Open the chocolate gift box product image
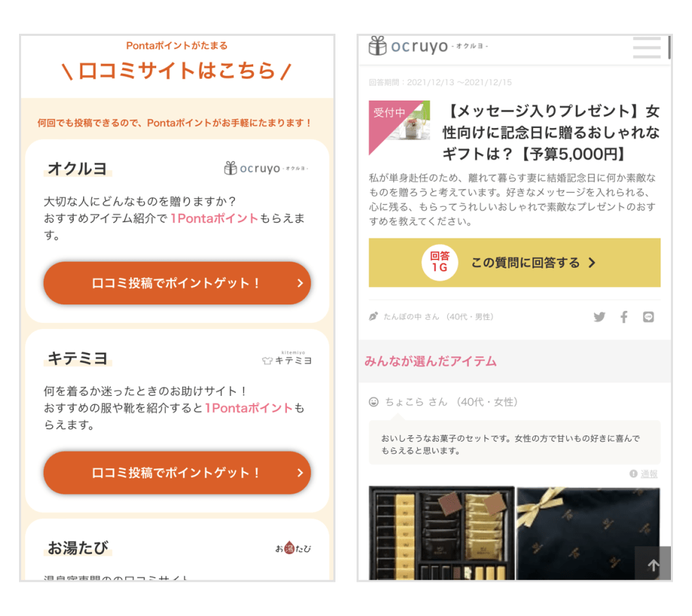692x616 pixels. (x=442, y=533)
